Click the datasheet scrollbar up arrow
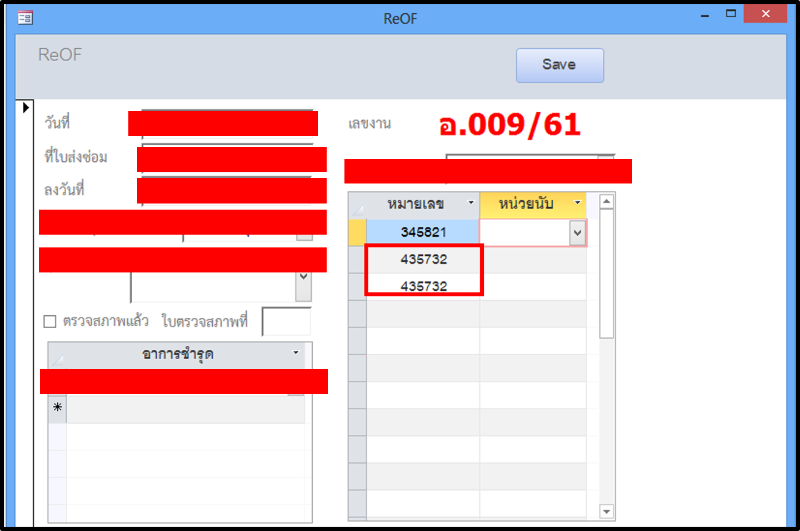The height and width of the screenshot is (531, 800). (606, 202)
